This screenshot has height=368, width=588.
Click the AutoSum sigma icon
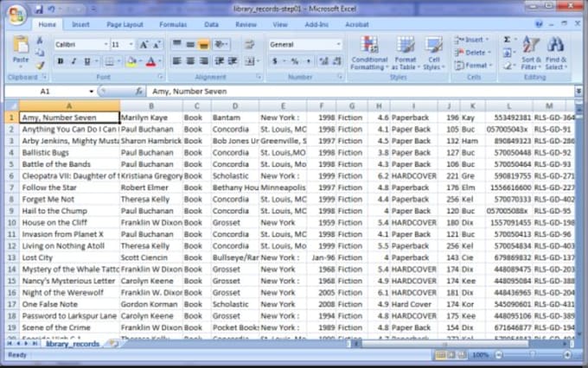(x=507, y=40)
